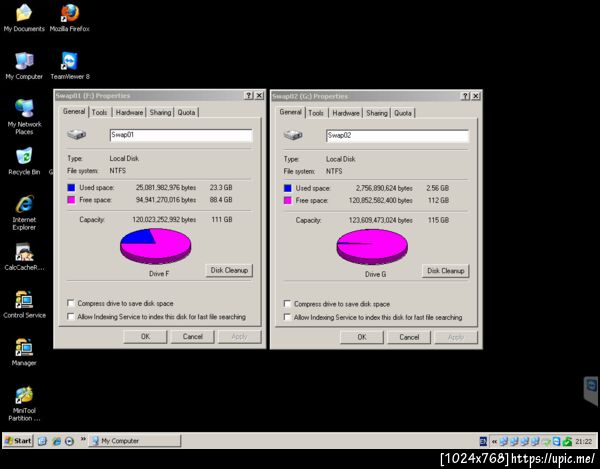The height and width of the screenshot is (469, 600).
Task: Cancel the Swap01 Properties dialog
Action: point(192,337)
